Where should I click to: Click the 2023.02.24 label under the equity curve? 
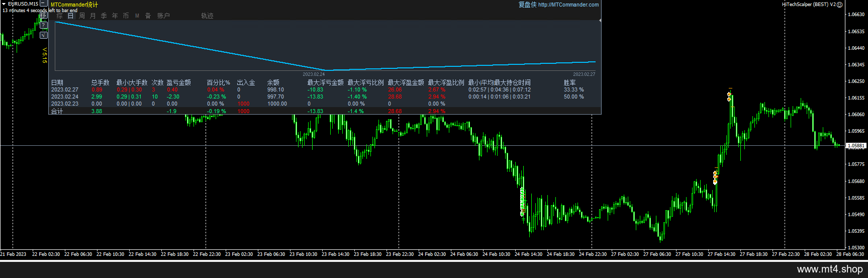point(314,74)
